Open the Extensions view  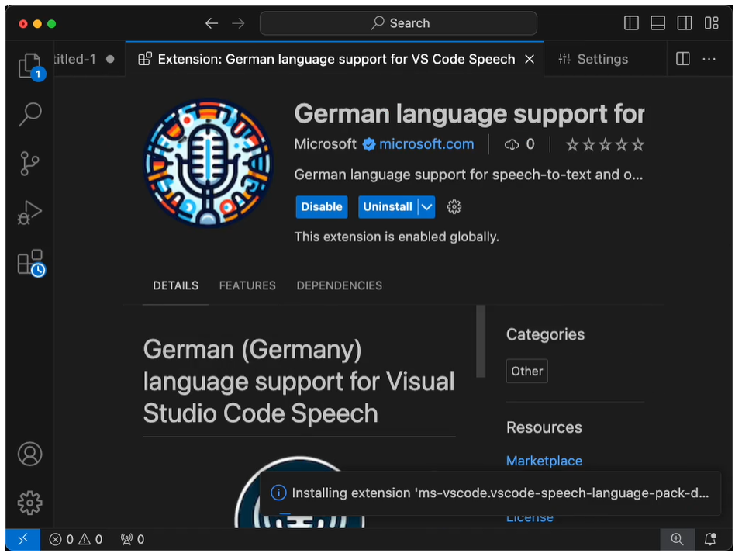[29, 261]
